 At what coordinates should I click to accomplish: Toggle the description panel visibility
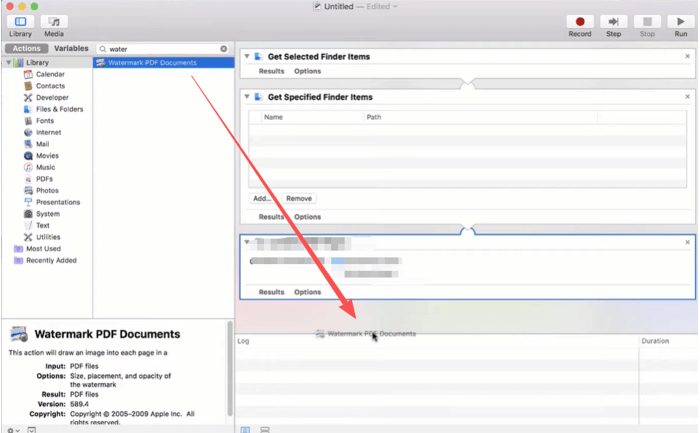pos(32,430)
